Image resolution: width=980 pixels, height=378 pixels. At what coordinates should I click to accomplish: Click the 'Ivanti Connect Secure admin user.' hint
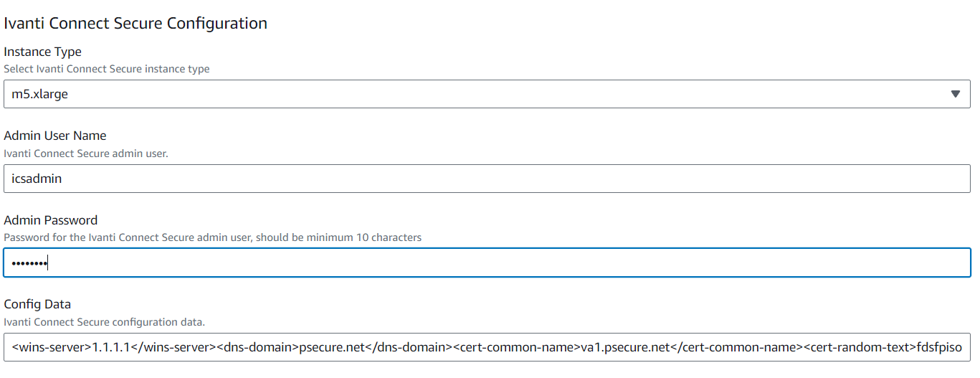point(86,153)
